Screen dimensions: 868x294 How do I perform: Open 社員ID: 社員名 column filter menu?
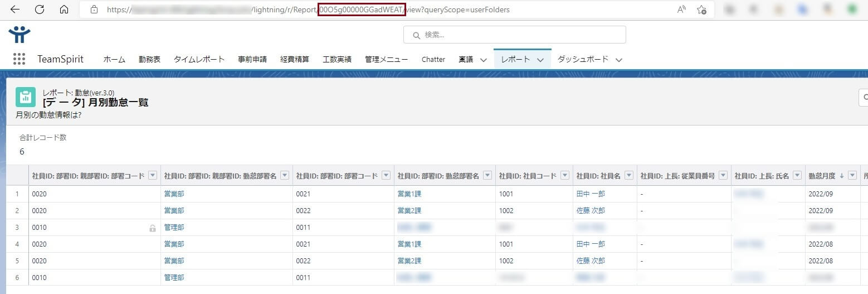629,175
